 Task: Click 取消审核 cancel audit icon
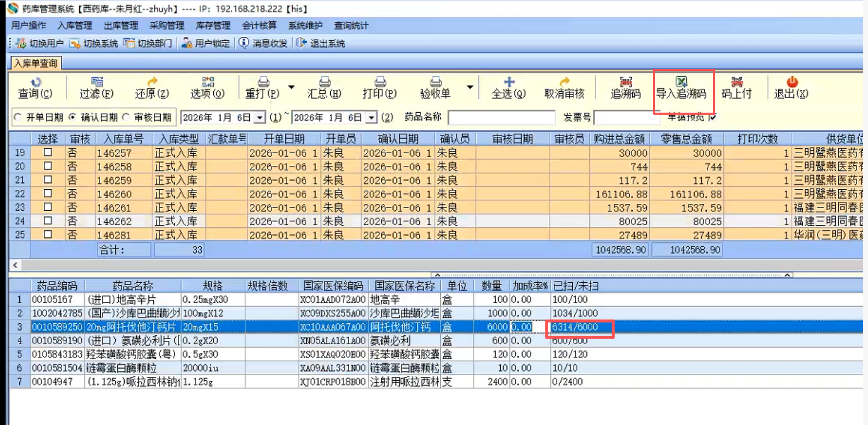point(564,82)
